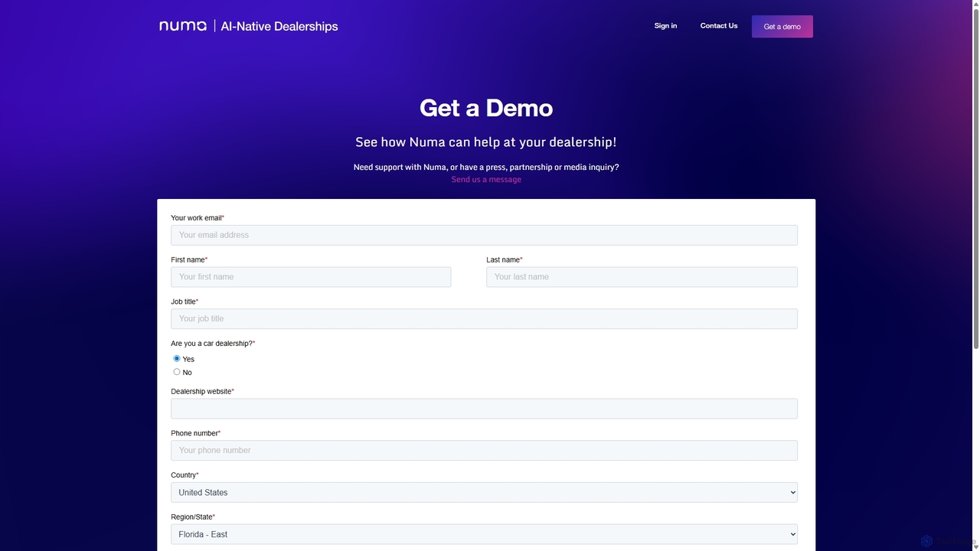Screen dimensions: 980x551
Task: Click the 'Last name' label
Action: (x=503, y=260)
